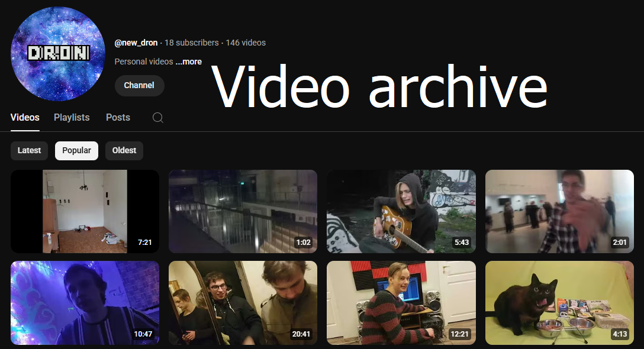This screenshot has height=349, width=644.
Task: Sort videos by Oldest
Action: [x=124, y=150]
